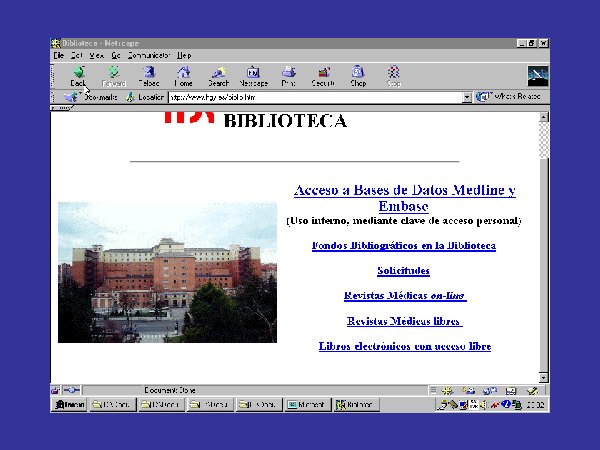The image size is (600, 450).
Task: Open the Go menu
Action: pos(116,55)
